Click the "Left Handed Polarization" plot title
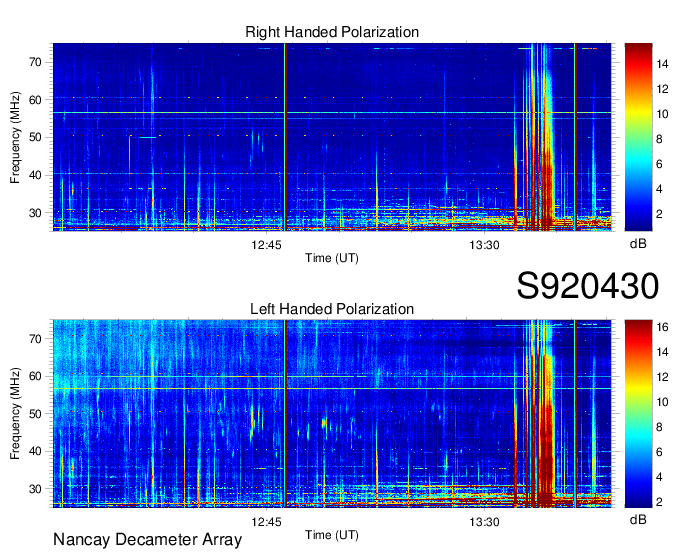This screenshot has height=552, width=680. (332, 309)
